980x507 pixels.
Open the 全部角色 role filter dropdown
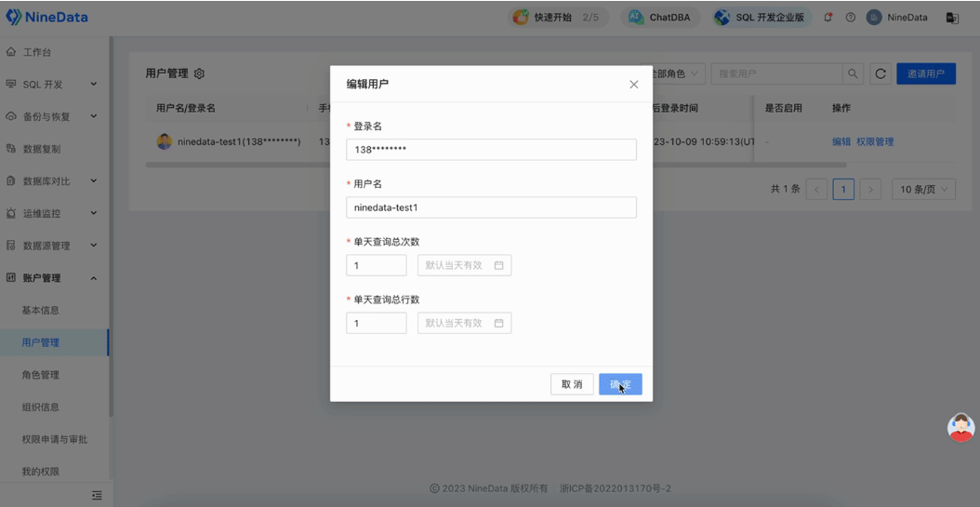677,74
